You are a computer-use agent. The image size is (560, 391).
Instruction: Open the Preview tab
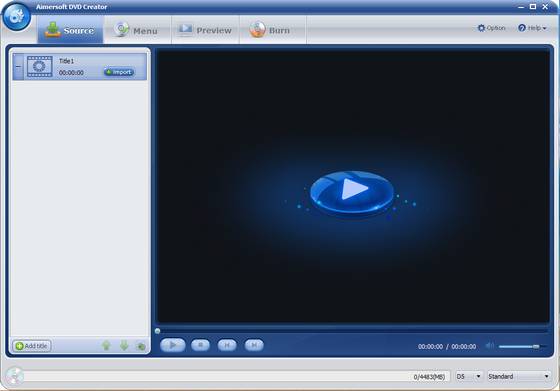205,30
